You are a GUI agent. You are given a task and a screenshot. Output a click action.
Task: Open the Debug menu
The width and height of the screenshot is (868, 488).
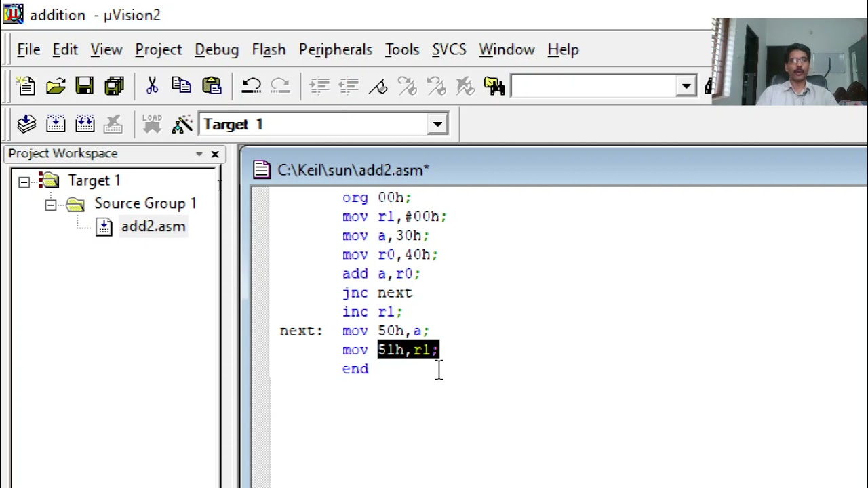216,49
